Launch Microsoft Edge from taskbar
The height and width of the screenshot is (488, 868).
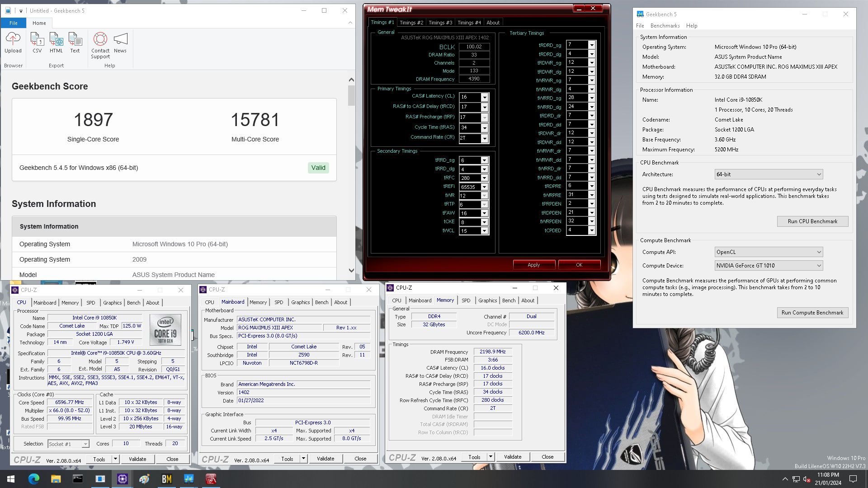(33, 479)
